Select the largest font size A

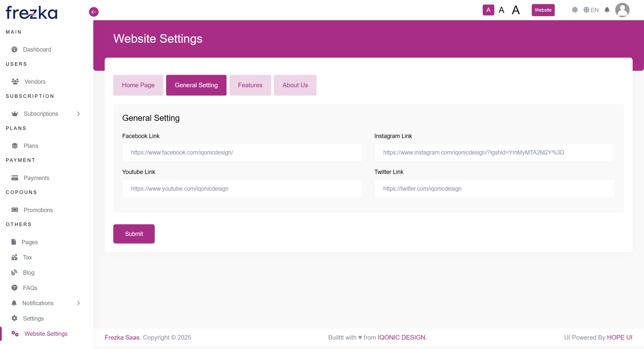pos(515,10)
